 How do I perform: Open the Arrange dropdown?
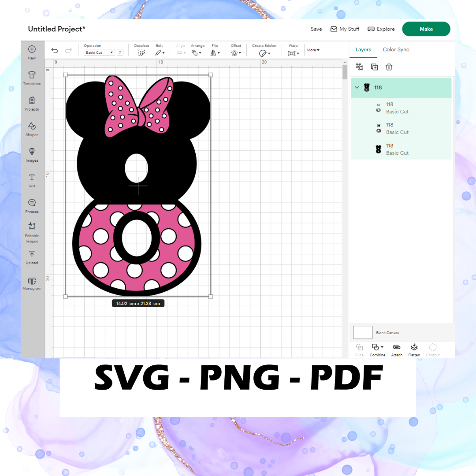point(197,53)
